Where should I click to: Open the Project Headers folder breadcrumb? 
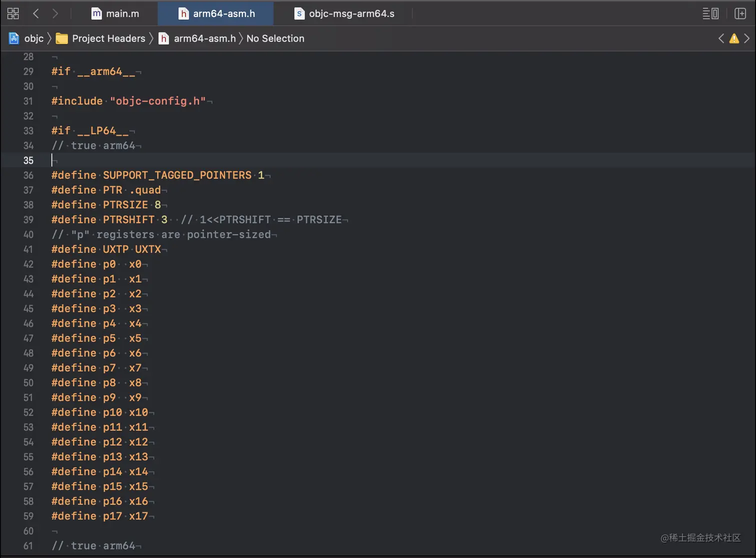pos(108,39)
